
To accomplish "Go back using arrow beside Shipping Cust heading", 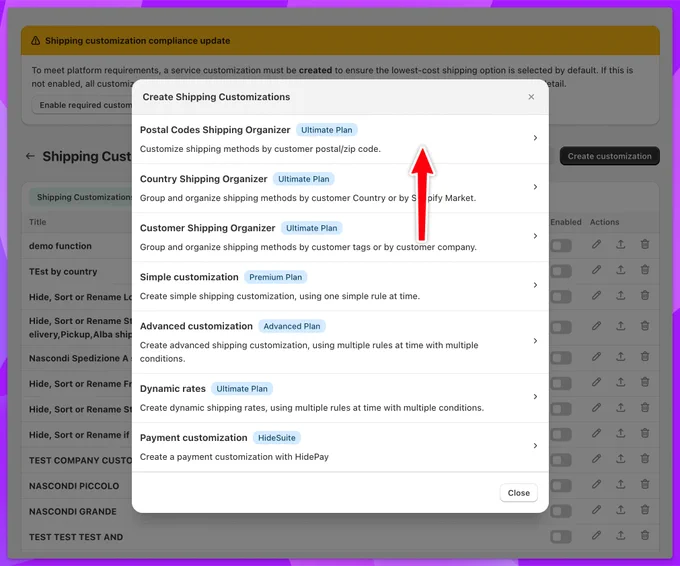I will 30,156.
